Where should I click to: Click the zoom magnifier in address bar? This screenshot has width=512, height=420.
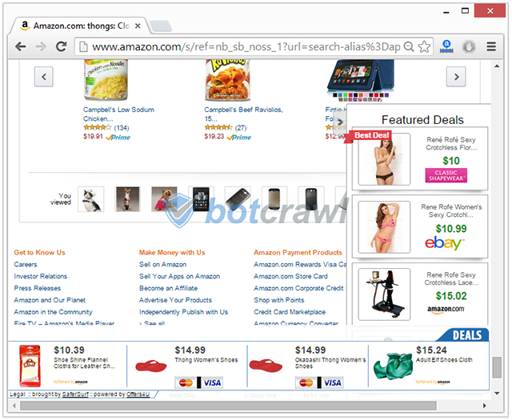pyautogui.click(x=409, y=47)
